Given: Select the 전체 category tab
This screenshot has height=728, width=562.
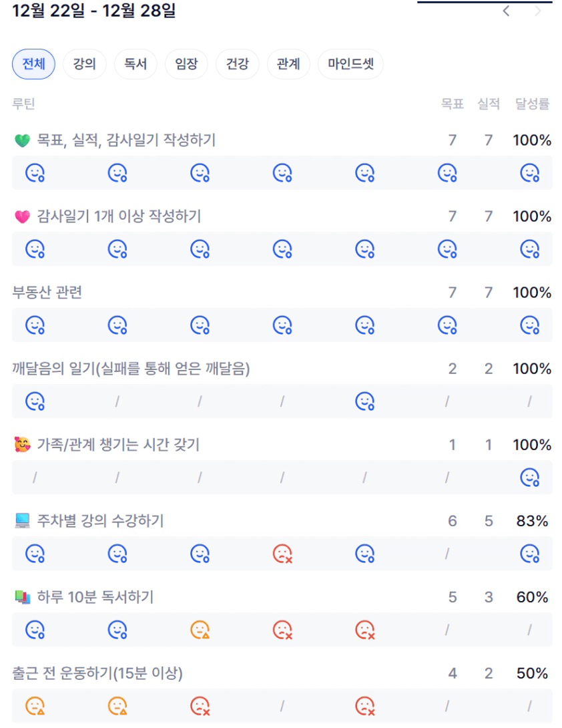Looking at the screenshot, I should point(33,64).
